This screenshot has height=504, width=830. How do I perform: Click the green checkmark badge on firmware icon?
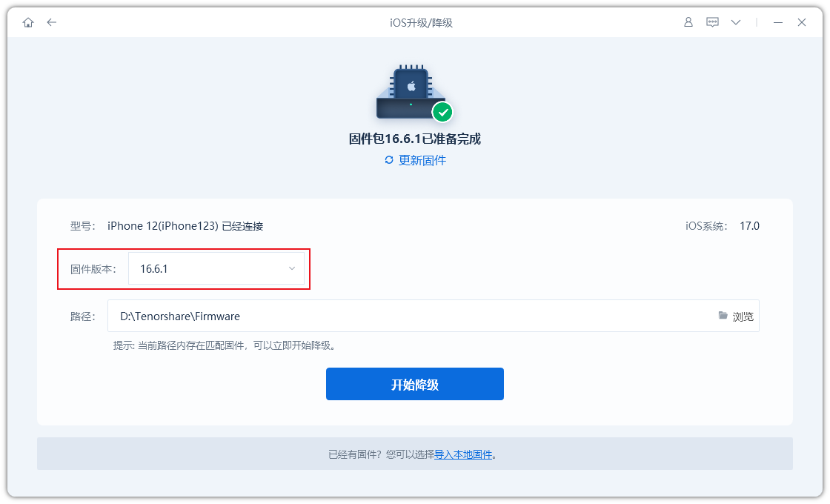[x=442, y=113]
